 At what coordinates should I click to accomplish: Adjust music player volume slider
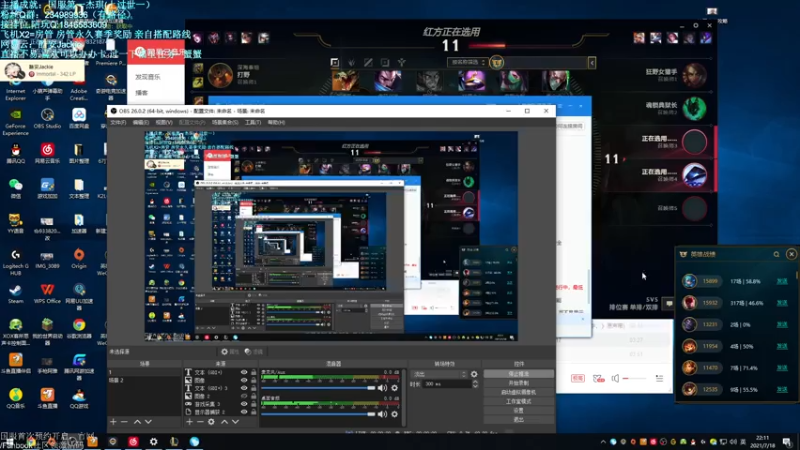pyautogui.click(x=636, y=379)
